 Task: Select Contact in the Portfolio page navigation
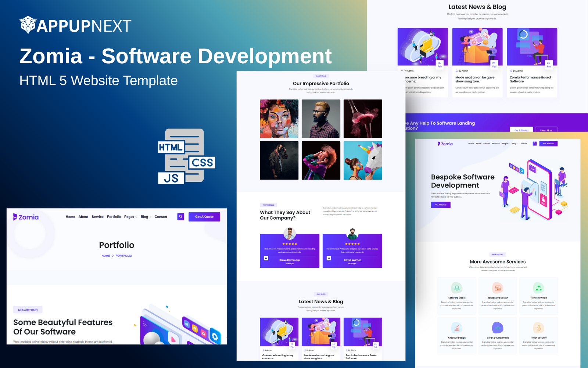coord(161,217)
